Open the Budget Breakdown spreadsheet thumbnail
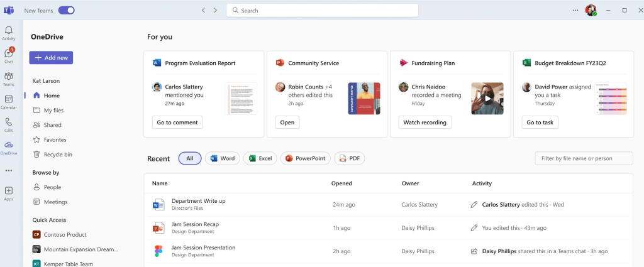The width and height of the screenshot is (644, 267). [610, 99]
